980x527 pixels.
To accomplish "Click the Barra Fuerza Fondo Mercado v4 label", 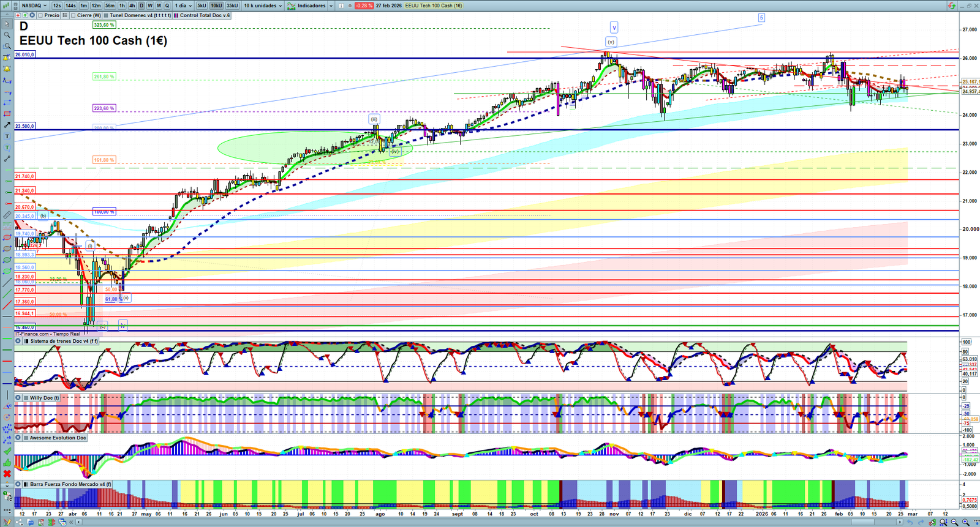I will click(70, 484).
